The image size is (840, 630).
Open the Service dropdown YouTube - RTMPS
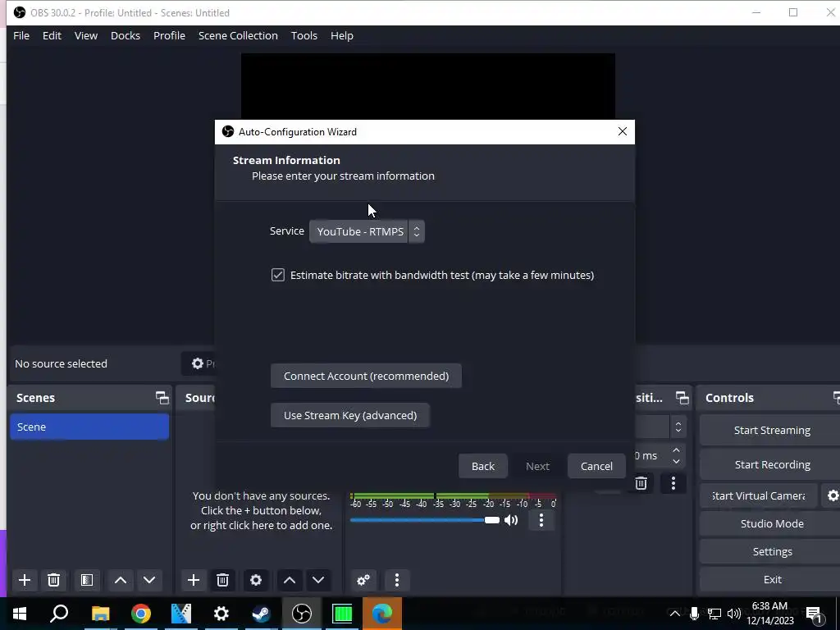click(367, 231)
